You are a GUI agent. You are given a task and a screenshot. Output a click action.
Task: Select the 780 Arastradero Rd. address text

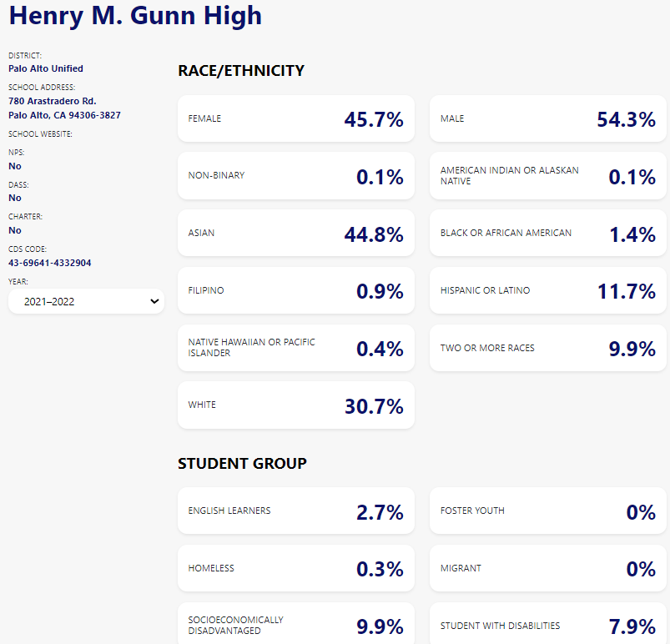click(52, 101)
